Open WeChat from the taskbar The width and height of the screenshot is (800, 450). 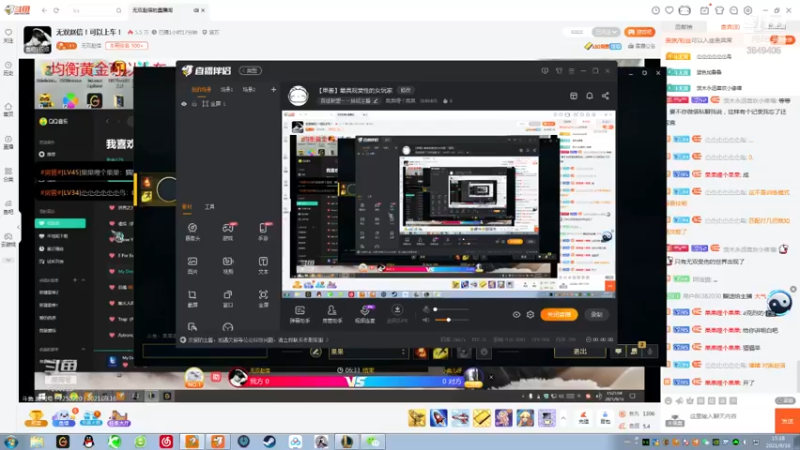click(373, 441)
